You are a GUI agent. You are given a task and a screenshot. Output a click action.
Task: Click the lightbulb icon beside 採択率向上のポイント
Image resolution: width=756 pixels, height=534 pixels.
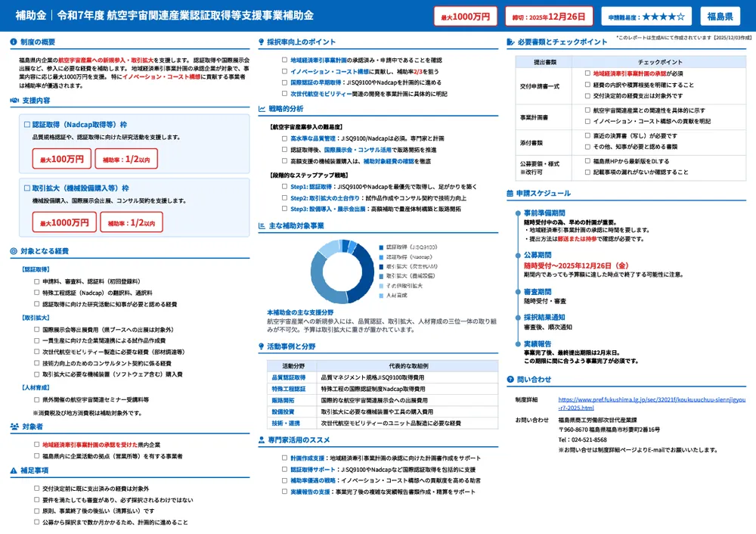tap(261, 42)
